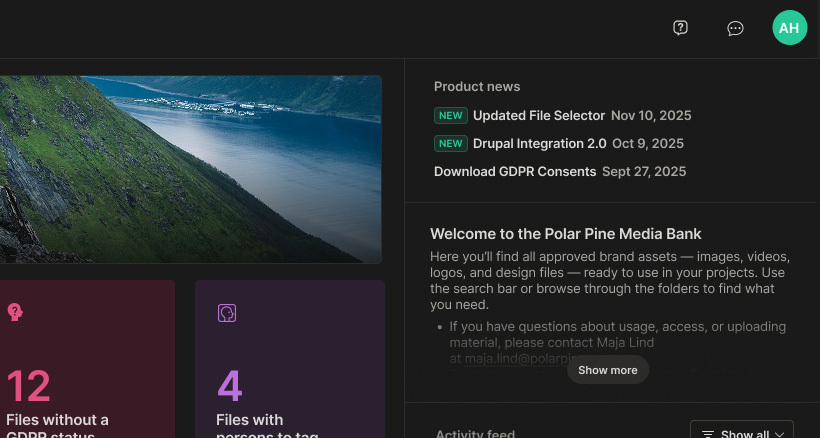The width and height of the screenshot is (820, 438).
Task: Expand welcome text with Show more
Action: pyautogui.click(x=607, y=370)
